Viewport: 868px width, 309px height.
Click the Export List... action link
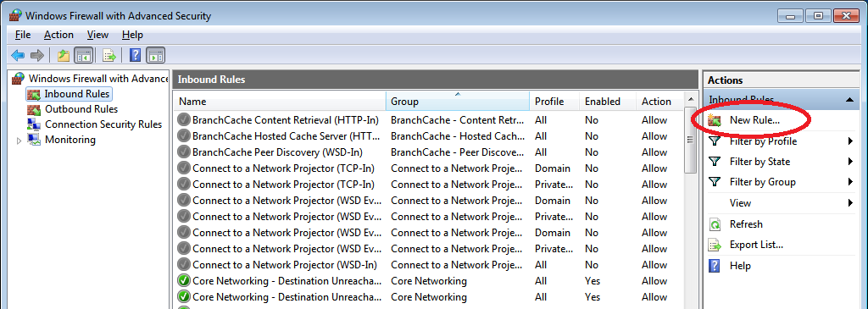tap(756, 245)
